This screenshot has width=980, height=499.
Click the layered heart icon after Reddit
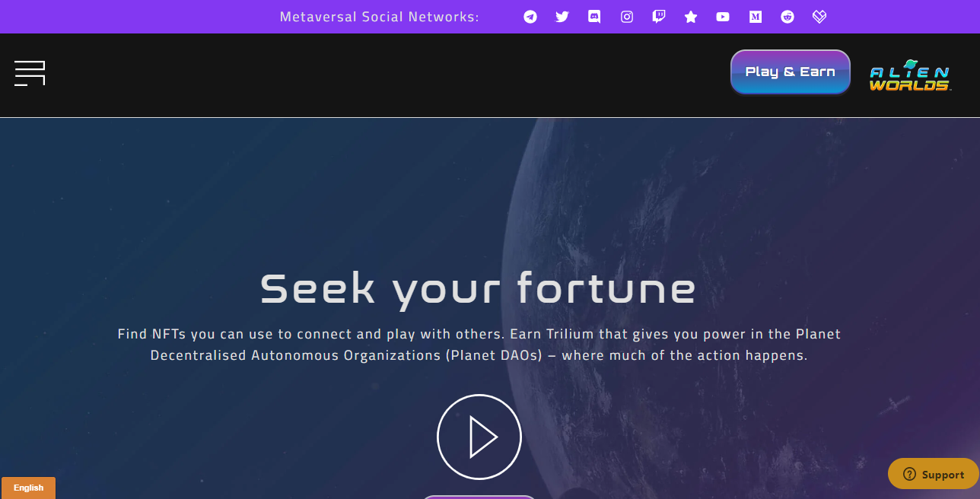coord(819,17)
